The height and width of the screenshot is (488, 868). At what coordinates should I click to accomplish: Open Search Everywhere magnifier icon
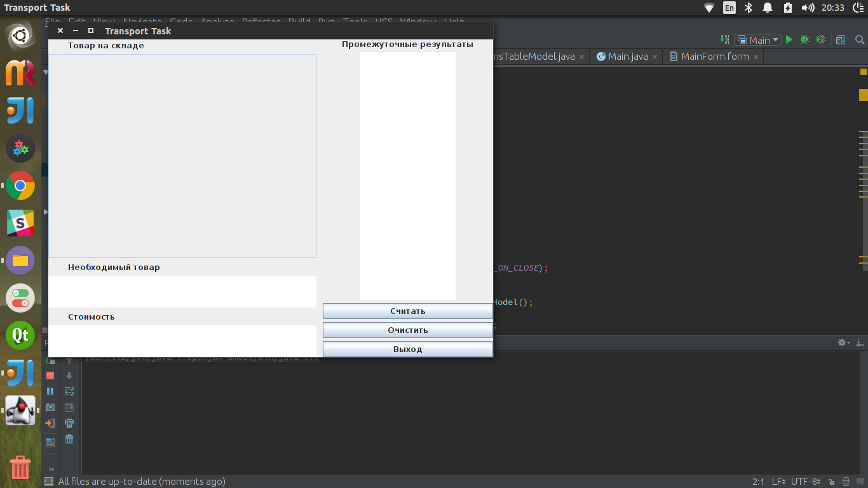tap(860, 39)
